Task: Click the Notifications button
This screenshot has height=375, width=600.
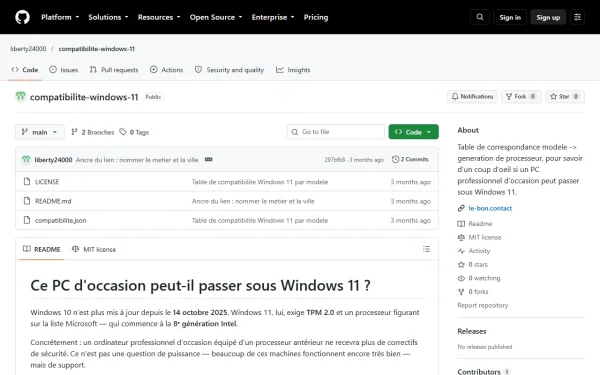Action: (473, 96)
